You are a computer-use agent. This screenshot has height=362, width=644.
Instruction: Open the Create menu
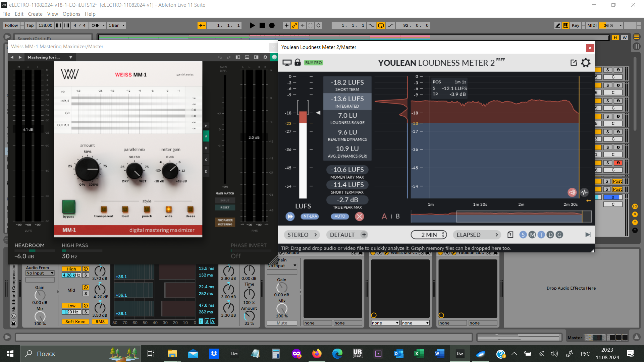(35, 14)
